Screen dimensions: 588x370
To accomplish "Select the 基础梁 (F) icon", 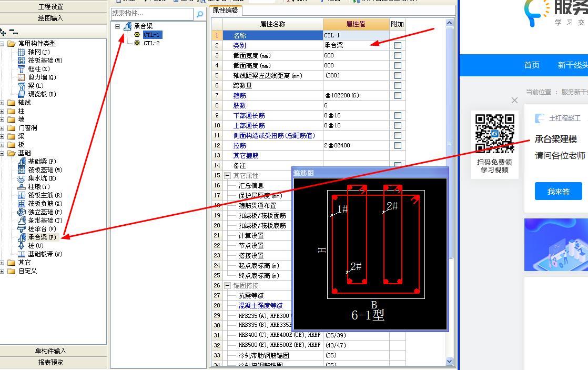I will [x=22, y=162].
